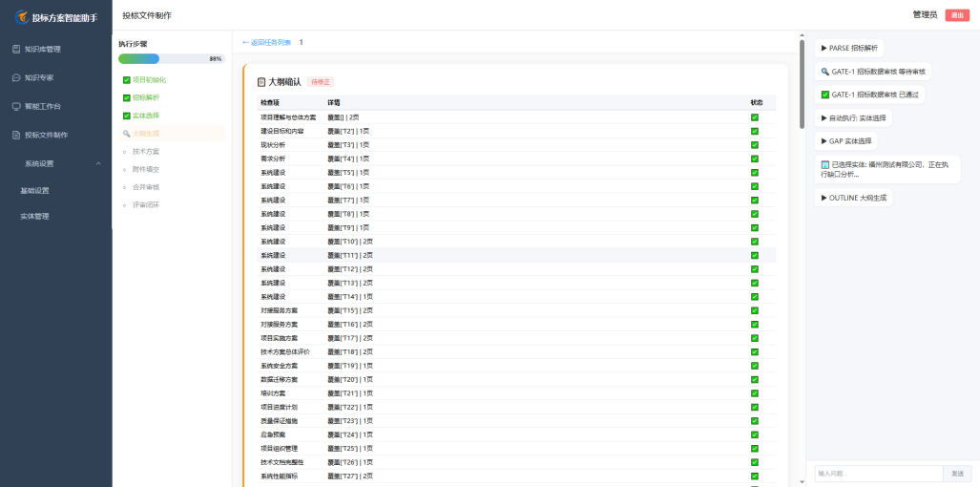Image resolution: width=980 pixels, height=487 pixels.
Task: Click the 发送 send button
Action: [x=957, y=474]
